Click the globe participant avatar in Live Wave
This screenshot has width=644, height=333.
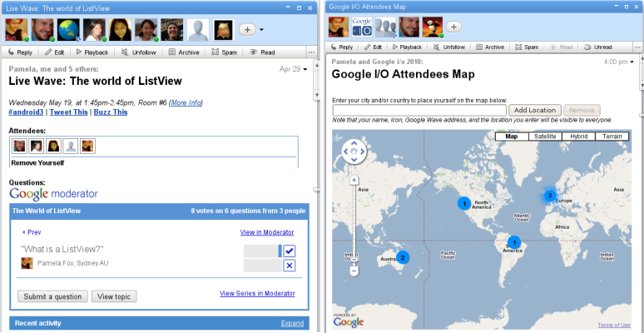coord(68,30)
